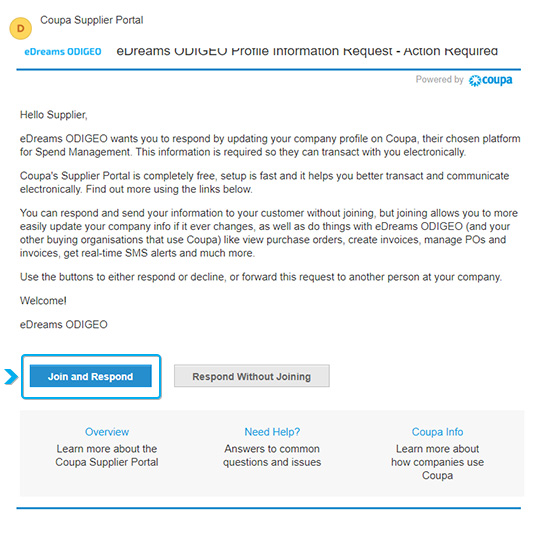
Task: Choose Respond Without Joining
Action: pos(252,376)
